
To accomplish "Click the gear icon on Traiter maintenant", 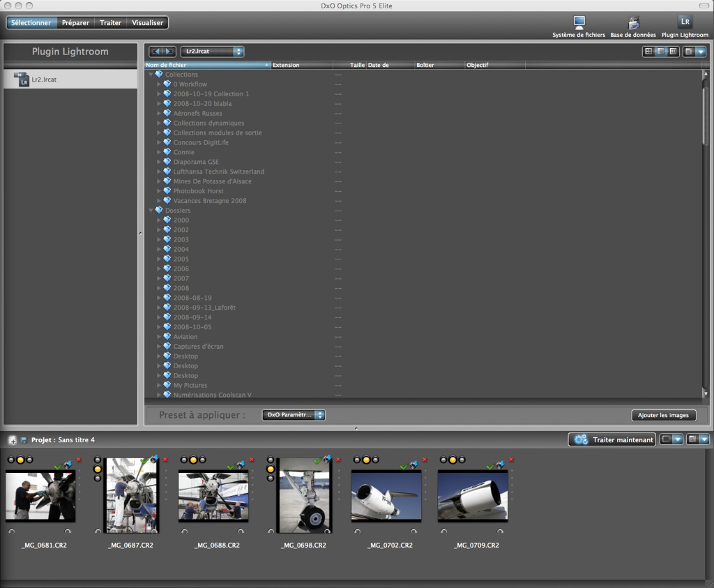I will coord(581,440).
